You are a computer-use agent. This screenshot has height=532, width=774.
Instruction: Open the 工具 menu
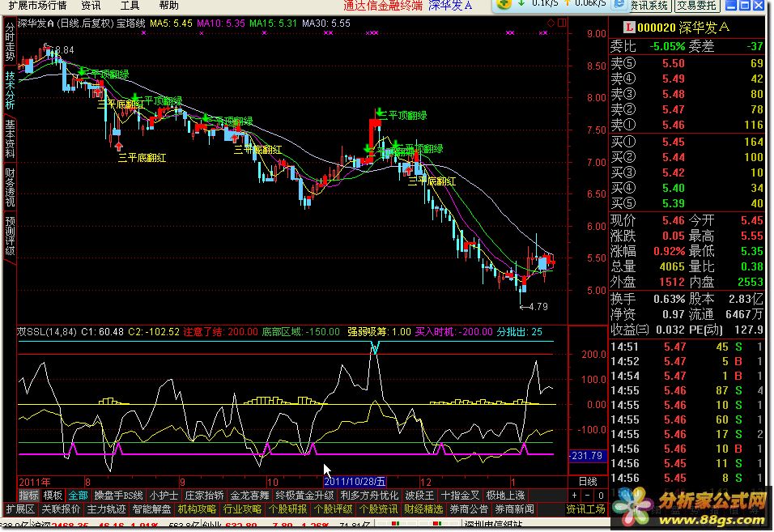130,6
